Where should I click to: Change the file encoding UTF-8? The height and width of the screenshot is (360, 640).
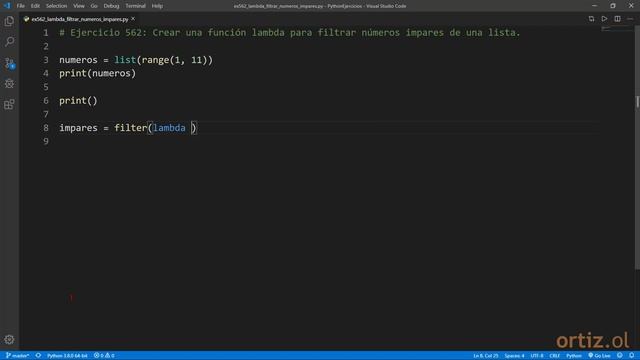point(537,356)
